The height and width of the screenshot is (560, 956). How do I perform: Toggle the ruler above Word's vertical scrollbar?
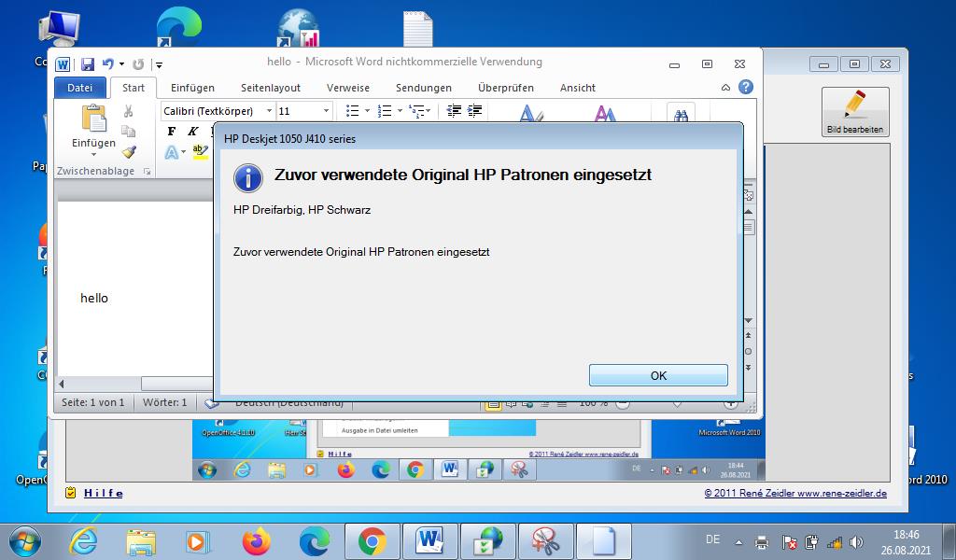[x=749, y=195]
